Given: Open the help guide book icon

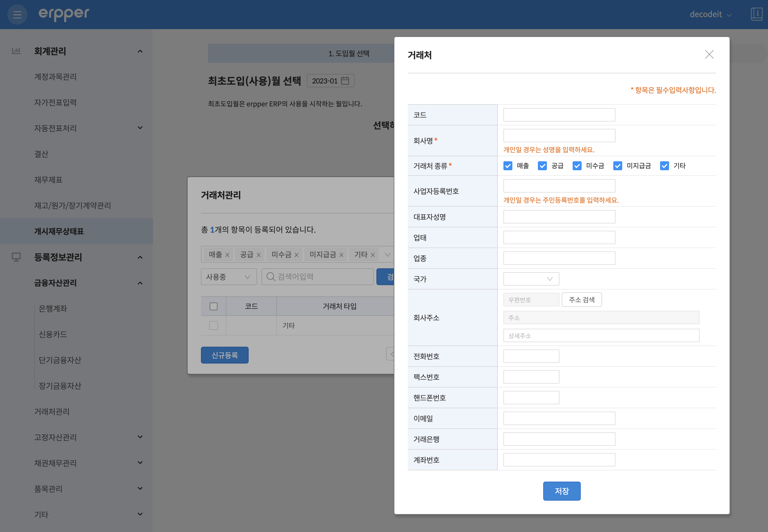Looking at the screenshot, I should (756, 14).
